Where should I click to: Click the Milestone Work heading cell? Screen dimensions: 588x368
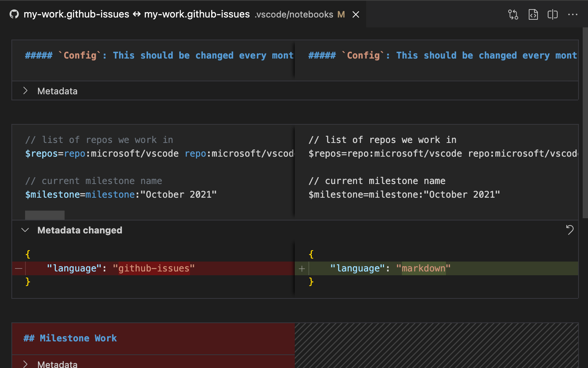point(70,338)
